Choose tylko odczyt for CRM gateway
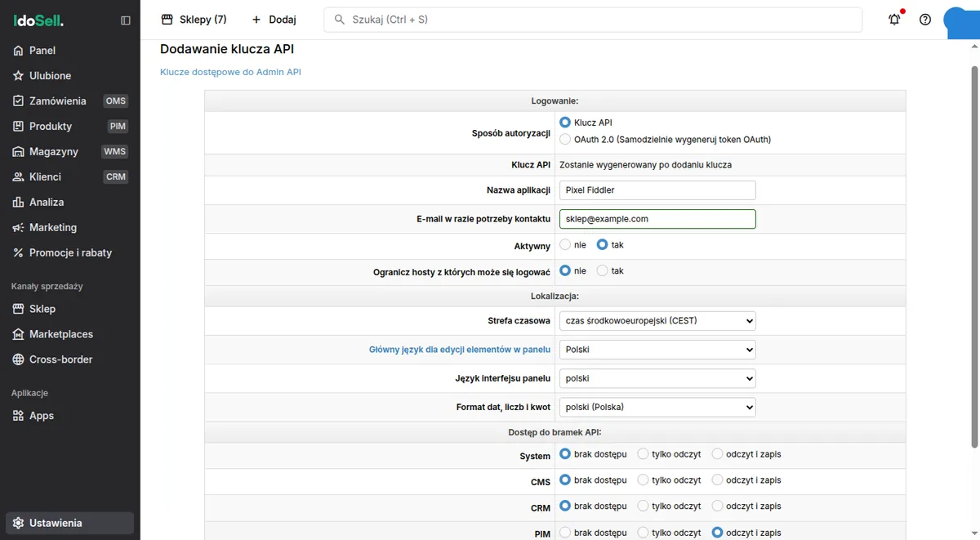Image resolution: width=980 pixels, height=540 pixels. pyautogui.click(x=643, y=507)
